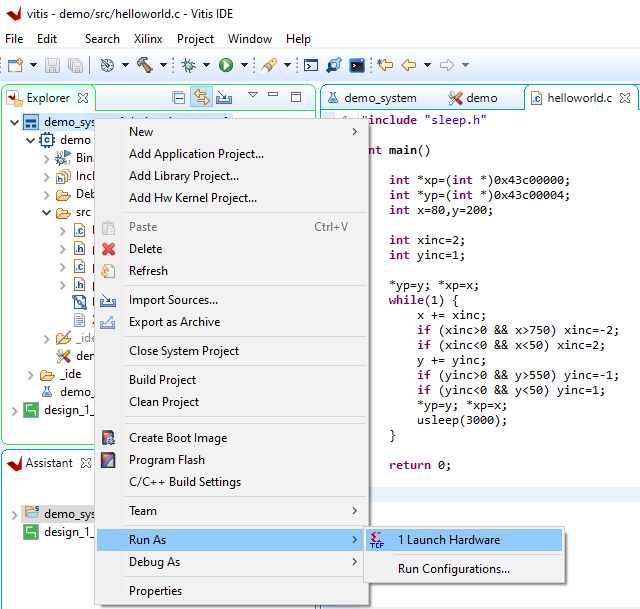Open the Xilinx menu in menu bar

tap(148, 39)
